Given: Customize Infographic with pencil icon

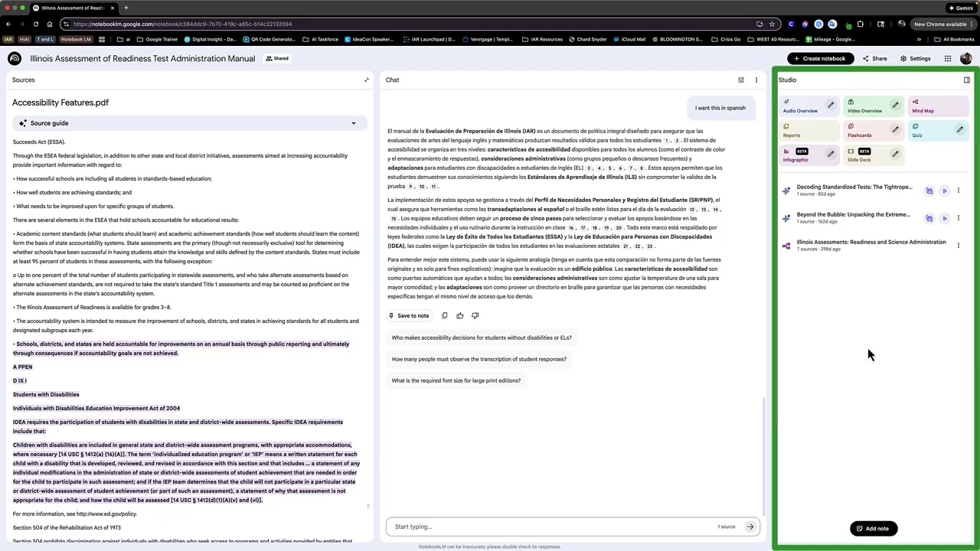Looking at the screenshot, I should [x=831, y=154].
